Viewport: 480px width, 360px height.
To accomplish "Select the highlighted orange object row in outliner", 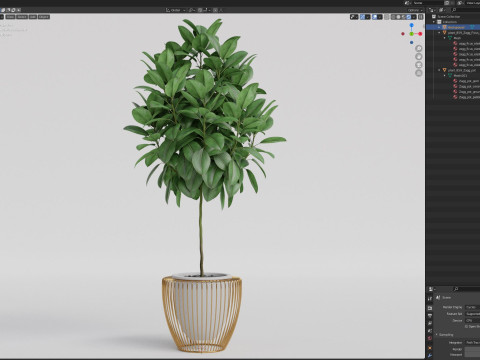I will tap(453, 27).
